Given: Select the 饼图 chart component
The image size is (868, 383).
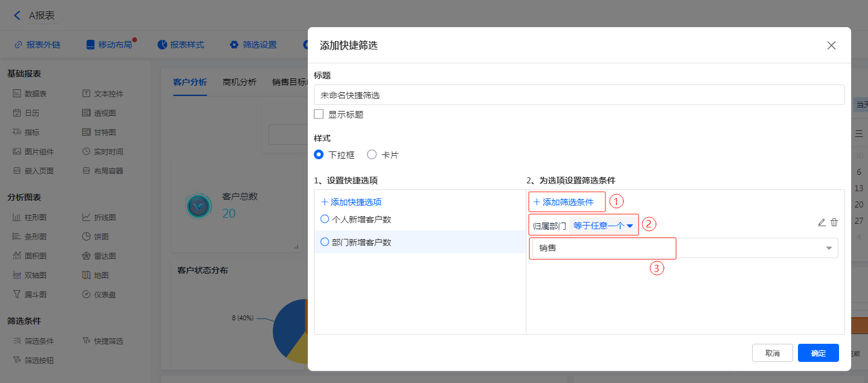Looking at the screenshot, I should click(x=95, y=236).
